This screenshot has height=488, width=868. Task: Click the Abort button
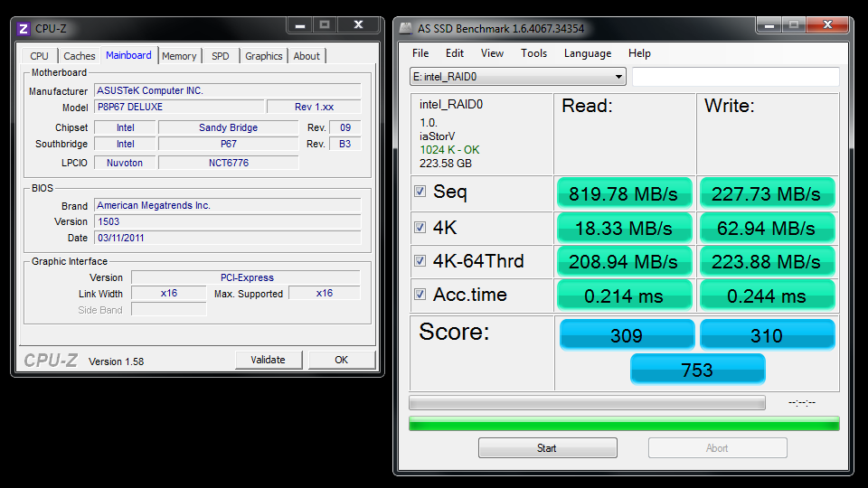point(717,447)
